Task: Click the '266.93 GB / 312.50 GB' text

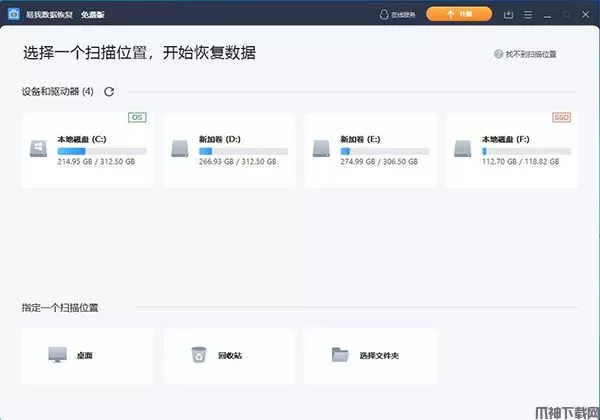Action: 238,162
